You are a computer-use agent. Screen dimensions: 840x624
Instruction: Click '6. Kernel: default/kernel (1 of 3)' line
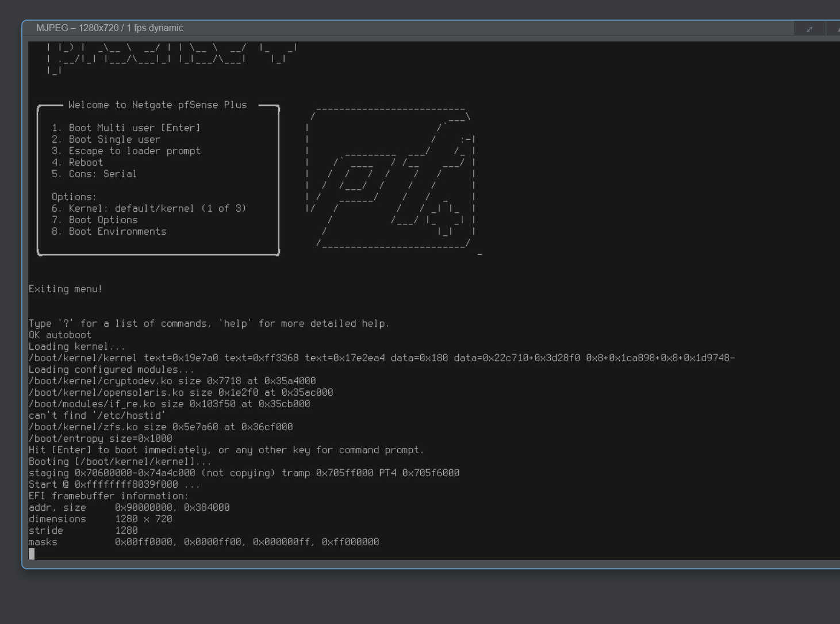(149, 208)
